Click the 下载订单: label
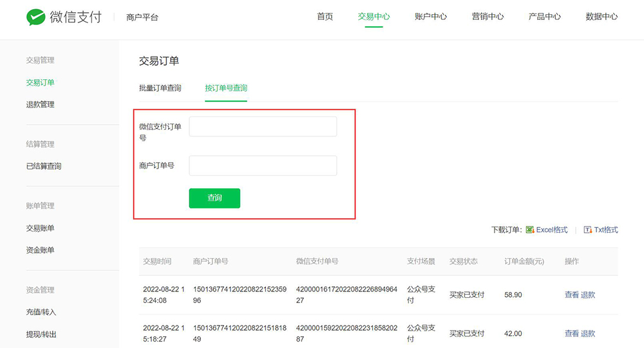 507,230
